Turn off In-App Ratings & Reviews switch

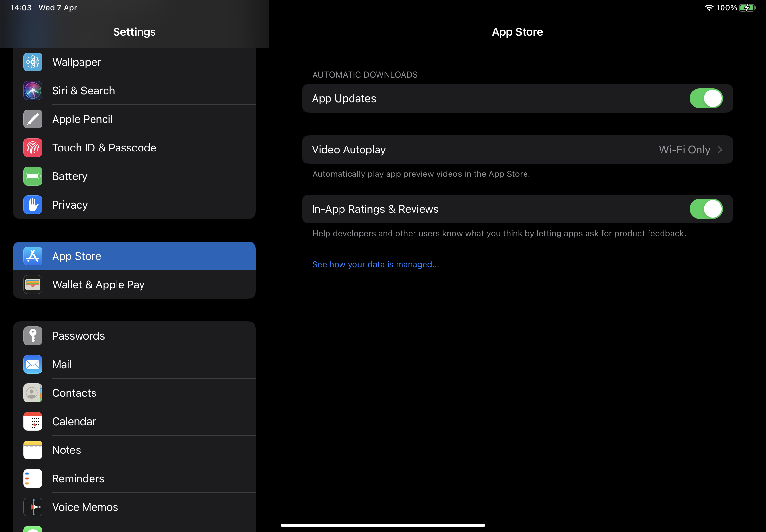click(x=706, y=209)
